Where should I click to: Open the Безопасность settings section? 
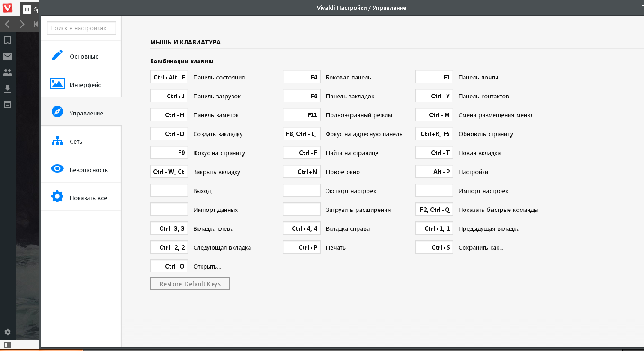tap(81, 169)
